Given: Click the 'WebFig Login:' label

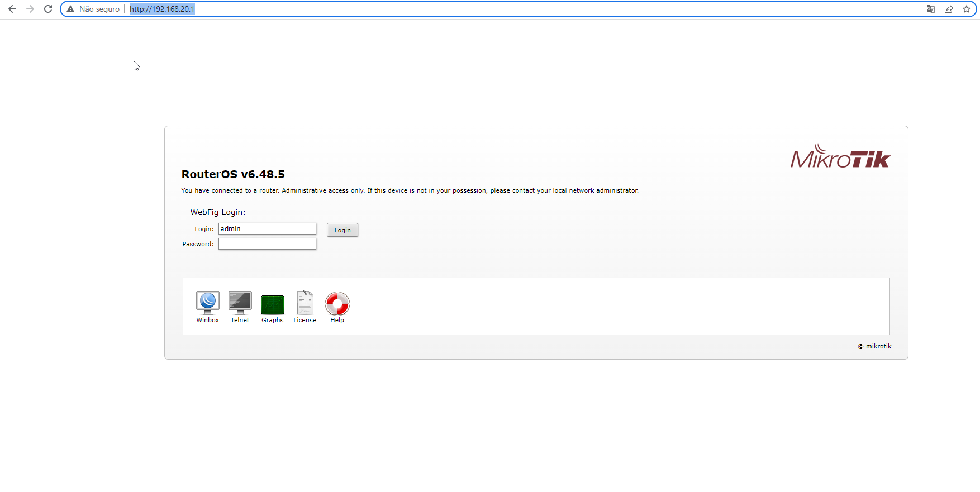Looking at the screenshot, I should [x=218, y=212].
